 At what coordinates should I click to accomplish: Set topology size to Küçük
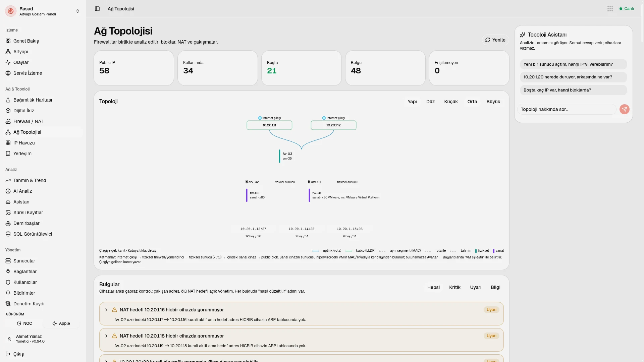click(451, 102)
